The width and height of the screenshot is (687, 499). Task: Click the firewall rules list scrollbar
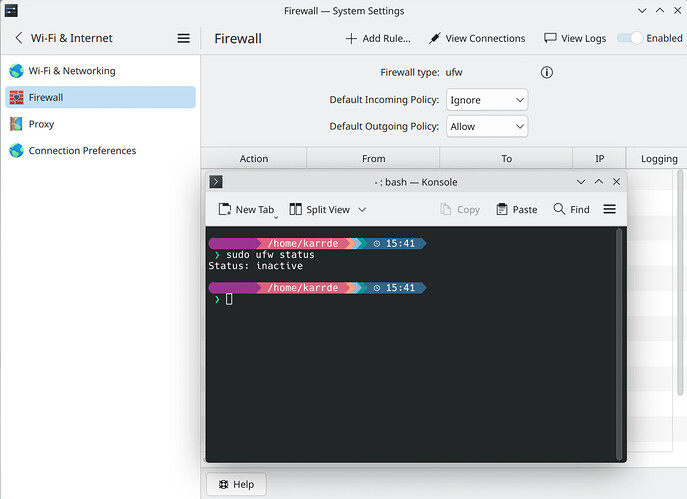coord(680,283)
